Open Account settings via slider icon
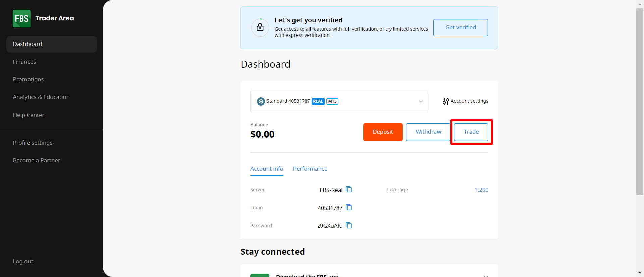Viewport: 644px width, 277px height. [x=446, y=101]
